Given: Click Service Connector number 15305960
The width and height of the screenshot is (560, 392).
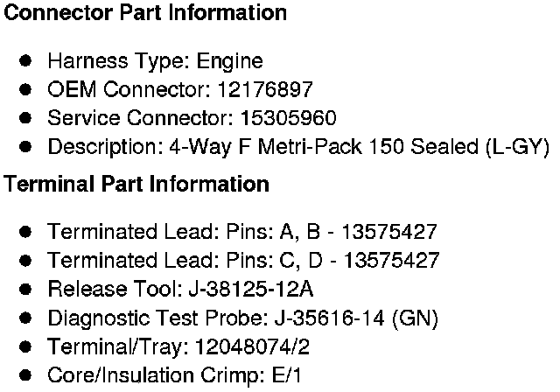Looking at the screenshot, I should tap(288, 118).
